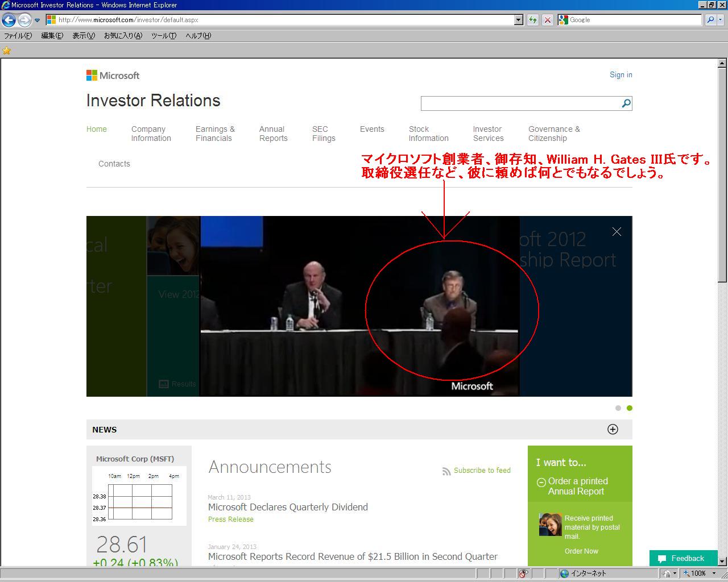Image resolution: width=728 pixels, height=582 pixels.
Task: Open the Annual Reports navigation tab
Action: point(274,134)
